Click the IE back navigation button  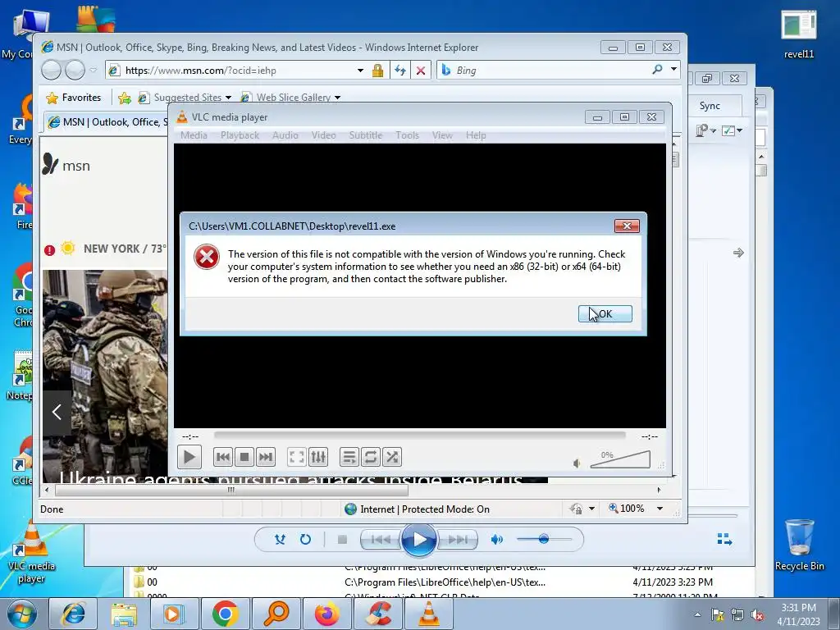(52, 70)
